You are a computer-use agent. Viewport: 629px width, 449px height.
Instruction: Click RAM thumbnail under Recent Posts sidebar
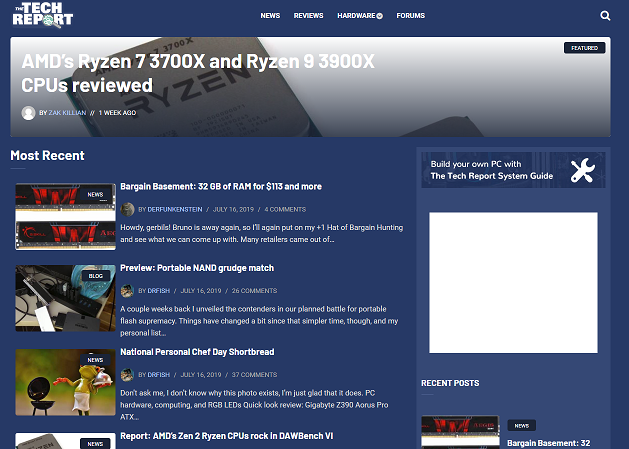pos(460,432)
